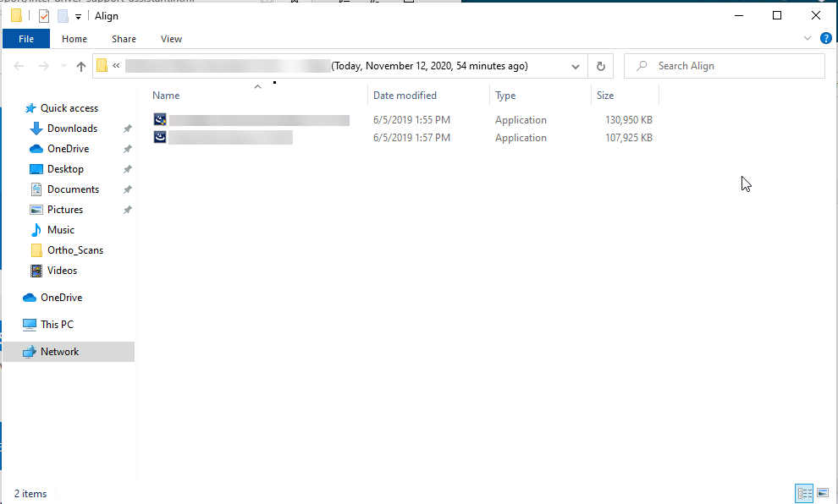Select Quick access in navigation pane
This screenshot has height=504, width=838.
(69, 108)
